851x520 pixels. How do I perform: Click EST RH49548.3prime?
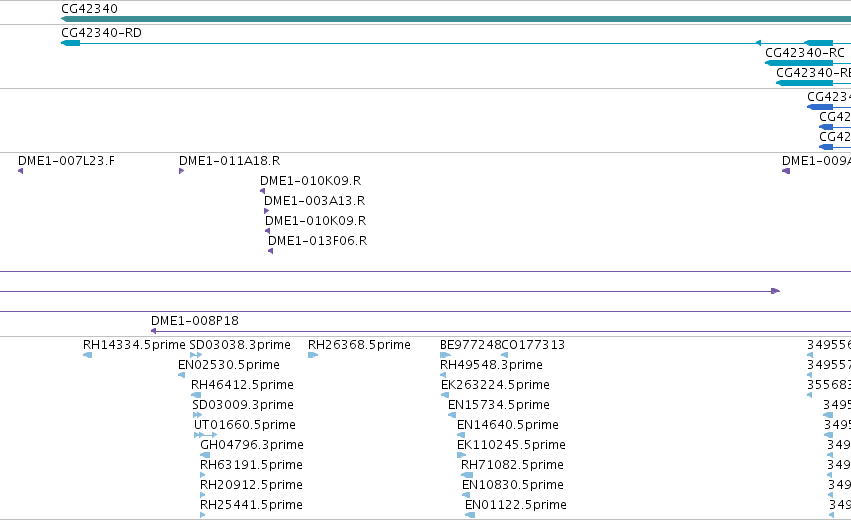pyautogui.click(x=491, y=365)
